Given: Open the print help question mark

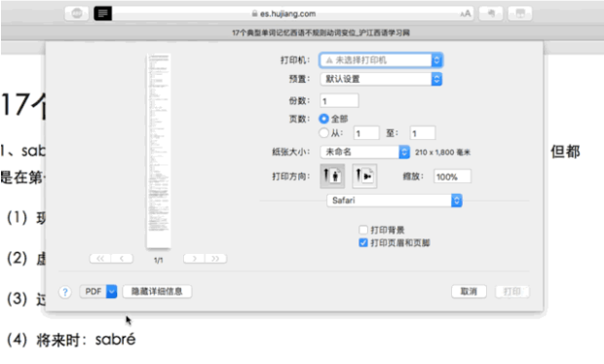Looking at the screenshot, I should click(65, 292).
